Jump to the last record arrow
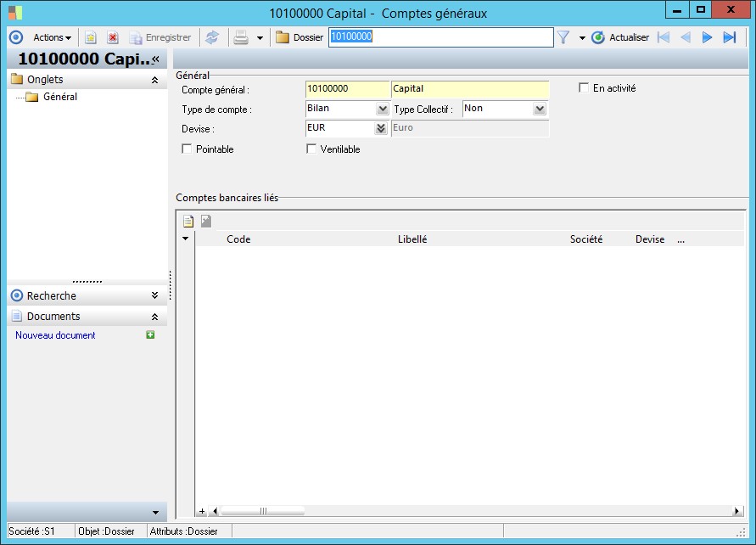The height and width of the screenshot is (545, 756). [x=729, y=37]
